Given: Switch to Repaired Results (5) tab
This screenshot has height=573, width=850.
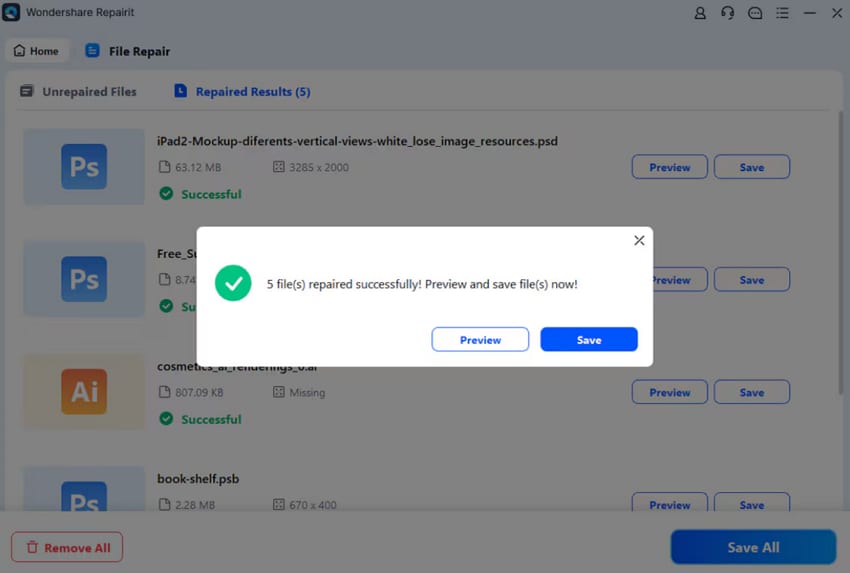Looking at the screenshot, I should [x=242, y=92].
